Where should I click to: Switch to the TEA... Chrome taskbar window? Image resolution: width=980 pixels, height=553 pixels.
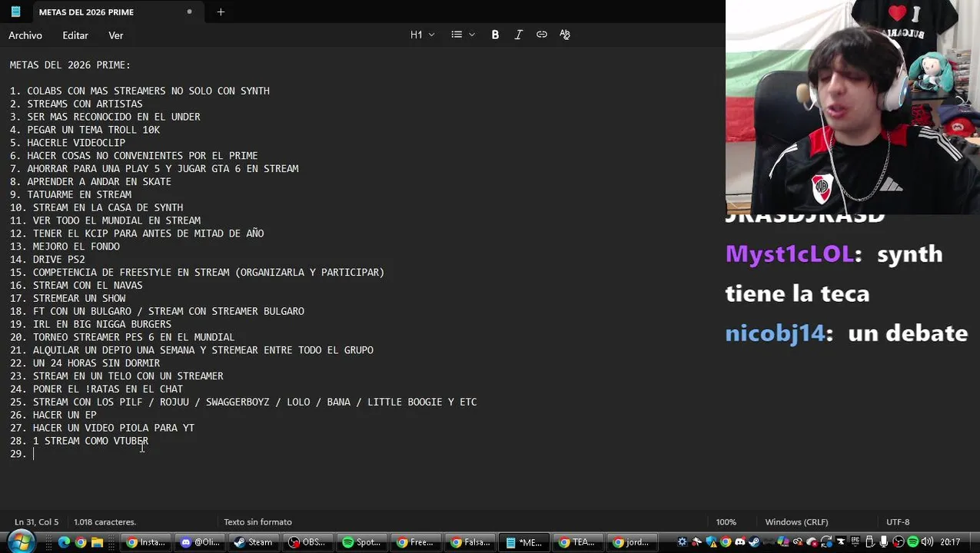[577, 542]
